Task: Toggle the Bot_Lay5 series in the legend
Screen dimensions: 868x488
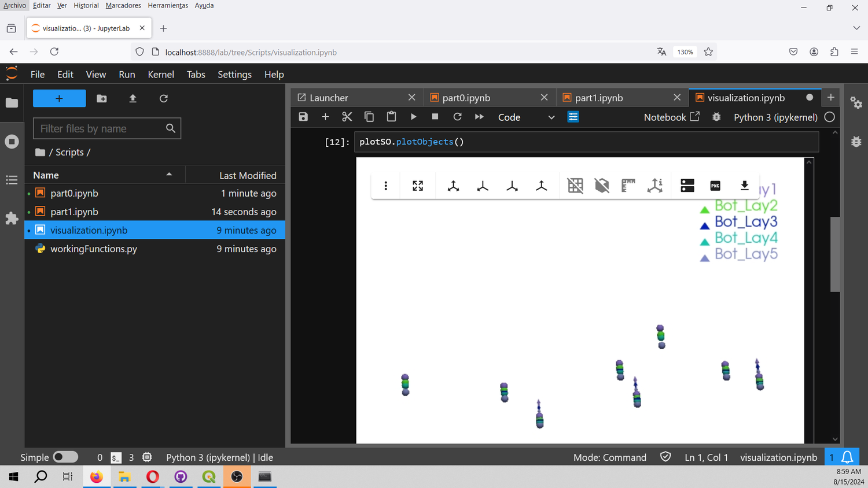Action: pyautogui.click(x=746, y=254)
